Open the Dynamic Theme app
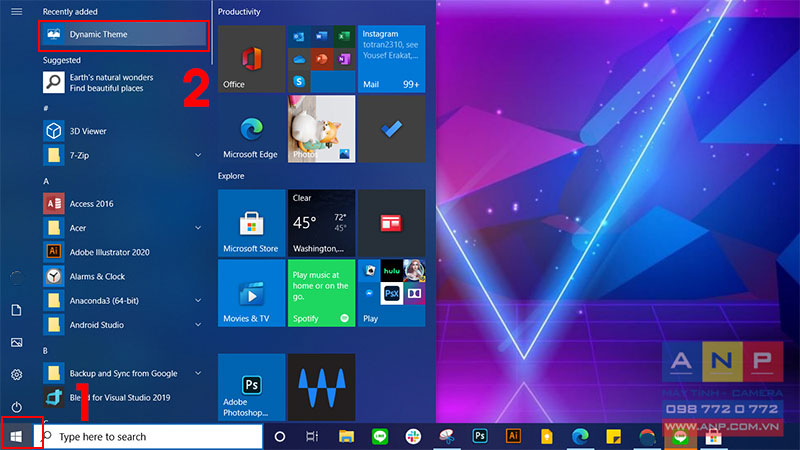 pyautogui.click(x=123, y=35)
